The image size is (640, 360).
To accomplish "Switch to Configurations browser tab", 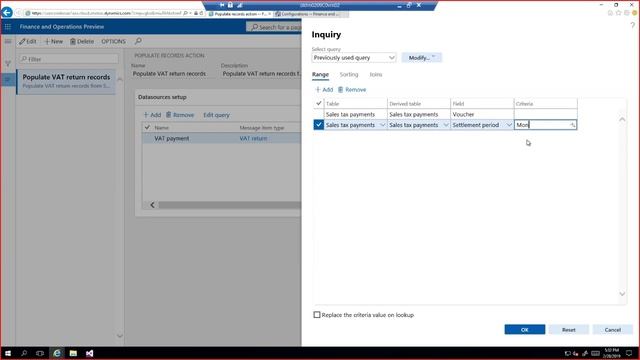I will (310, 14).
